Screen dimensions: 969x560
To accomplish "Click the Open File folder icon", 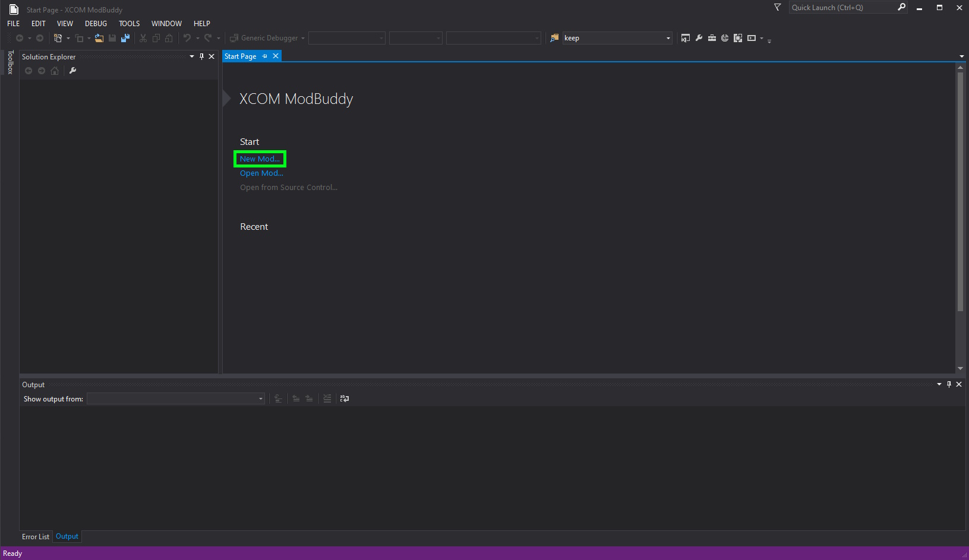I will [x=99, y=38].
